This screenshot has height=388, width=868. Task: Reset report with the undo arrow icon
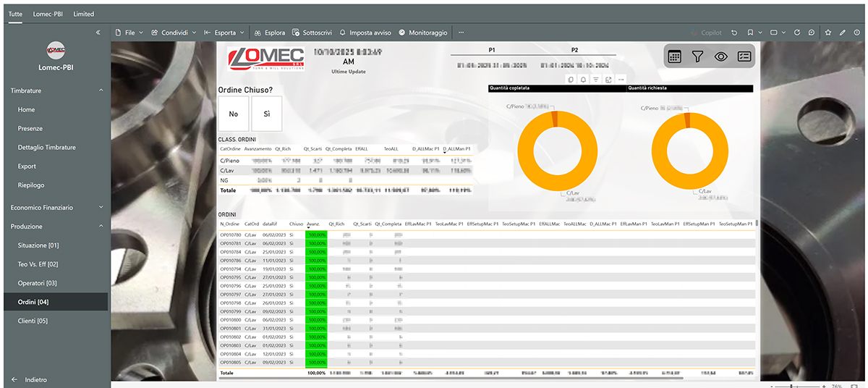pos(734,33)
